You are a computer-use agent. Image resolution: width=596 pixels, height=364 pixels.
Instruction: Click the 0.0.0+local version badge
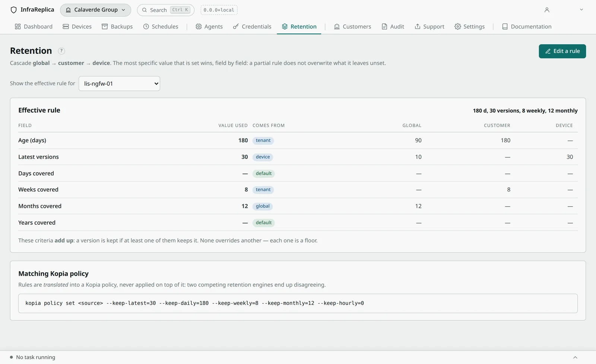tap(219, 10)
